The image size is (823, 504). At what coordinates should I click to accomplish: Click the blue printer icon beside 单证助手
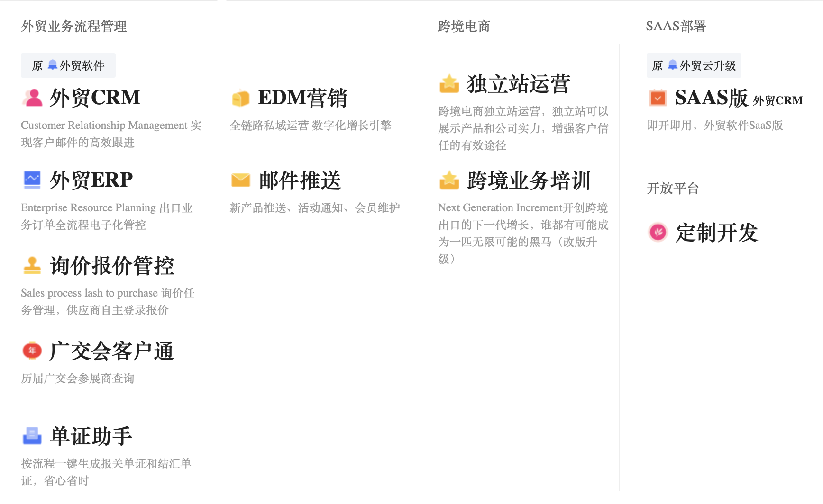pyautogui.click(x=32, y=436)
